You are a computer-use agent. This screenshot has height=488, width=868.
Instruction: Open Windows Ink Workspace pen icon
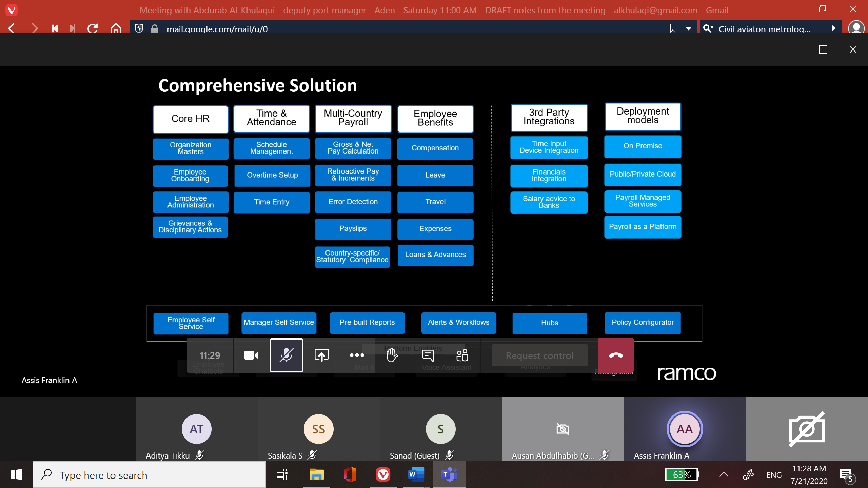748,474
